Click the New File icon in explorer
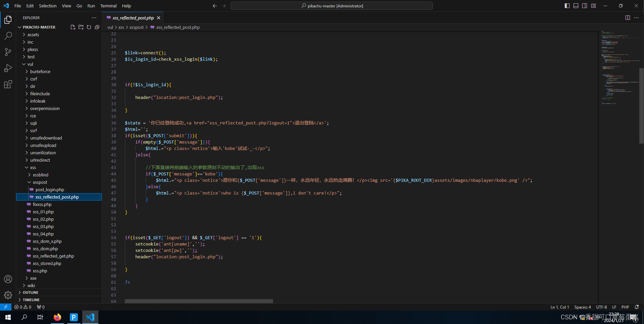 pos(73,27)
